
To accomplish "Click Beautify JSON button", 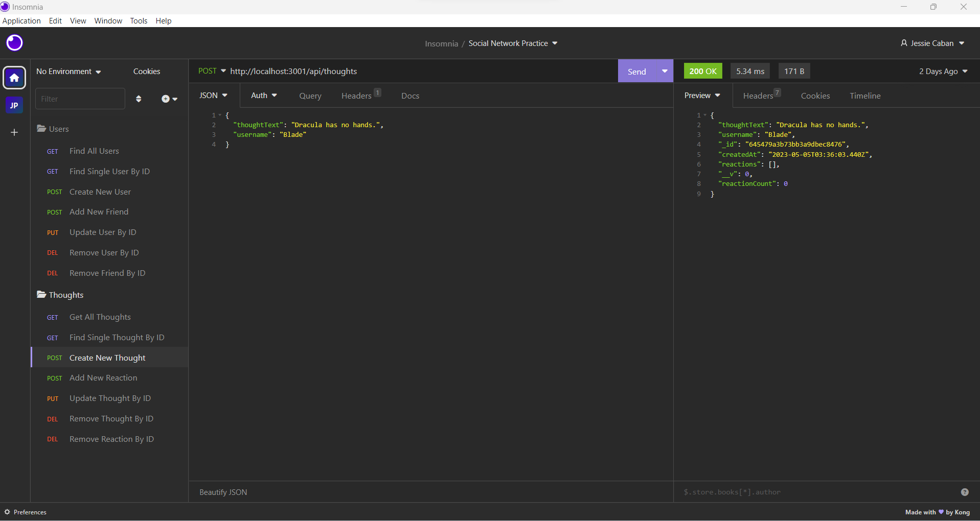I will click(223, 492).
